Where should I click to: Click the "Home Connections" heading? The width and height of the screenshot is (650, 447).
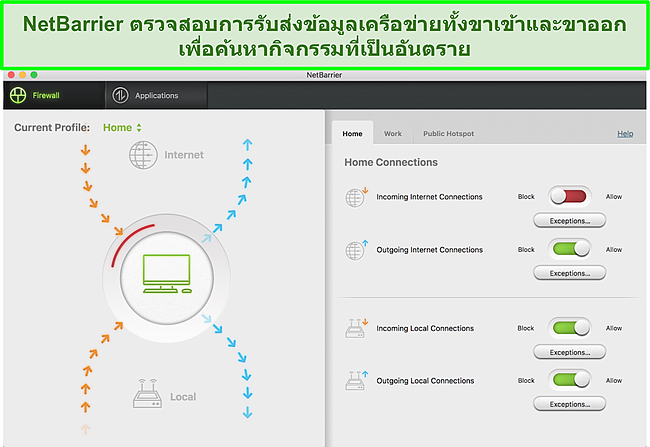pos(390,162)
